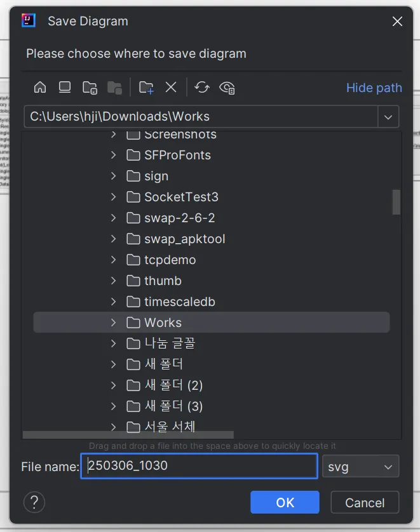420x532 pixels.
Task: Expand the tcpdemo folder chevron
Action: point(113,260)
